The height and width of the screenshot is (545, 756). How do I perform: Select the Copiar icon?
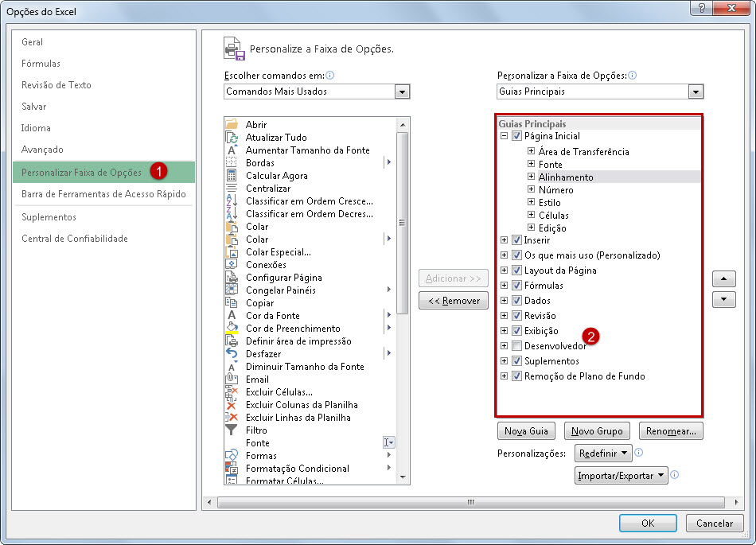click(232, 303)
